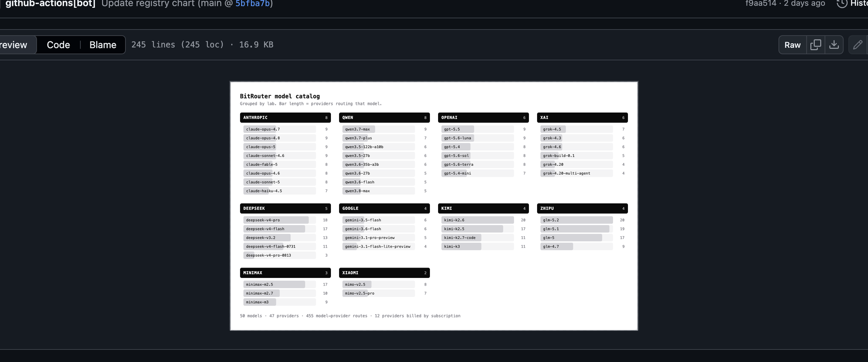Download raw file icon
This screenshot has width=868, height=362.
coord(834,45)
